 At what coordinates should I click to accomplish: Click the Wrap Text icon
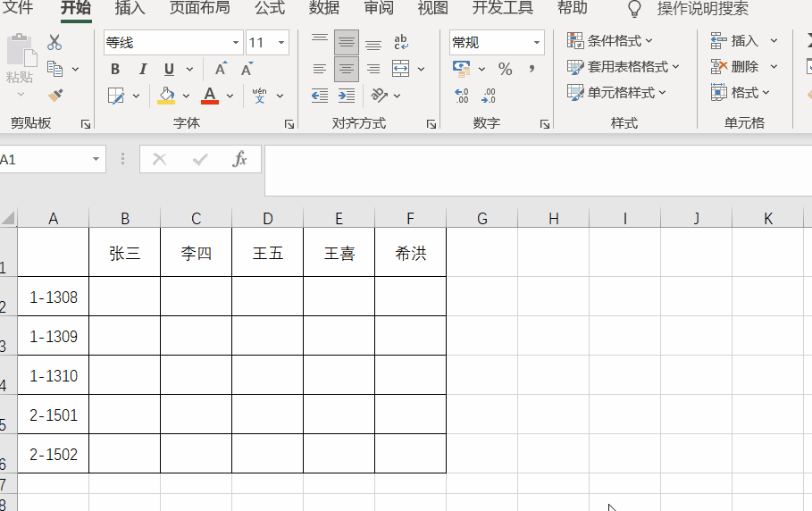[401, 42]
